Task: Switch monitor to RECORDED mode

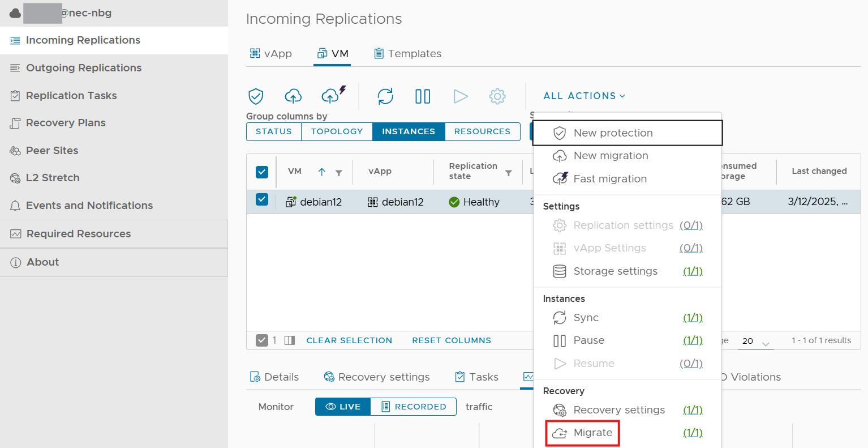Action: click(414, 407)
